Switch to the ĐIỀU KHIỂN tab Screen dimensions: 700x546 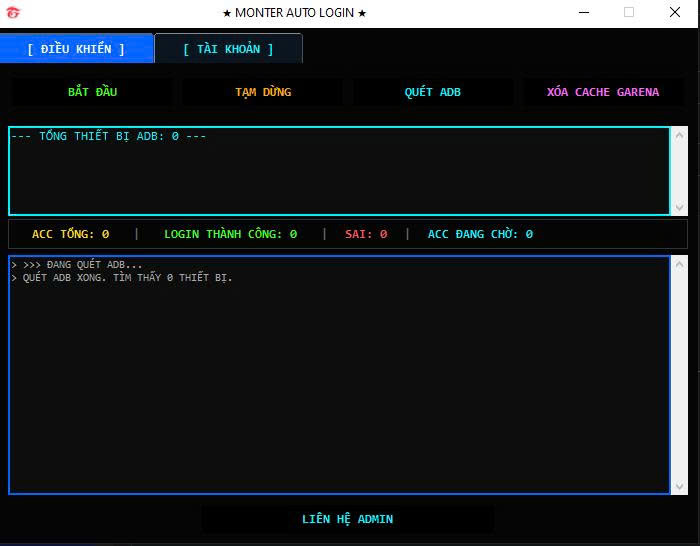pos(76,49)
